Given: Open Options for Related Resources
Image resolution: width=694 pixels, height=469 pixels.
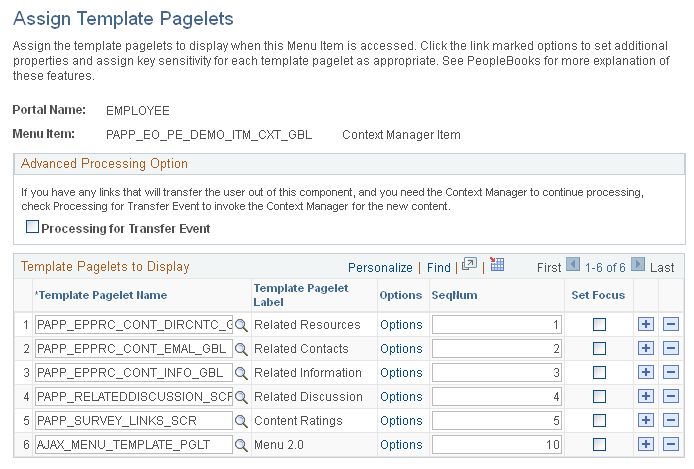Looking at the screenshot, I should pos(401,325).
